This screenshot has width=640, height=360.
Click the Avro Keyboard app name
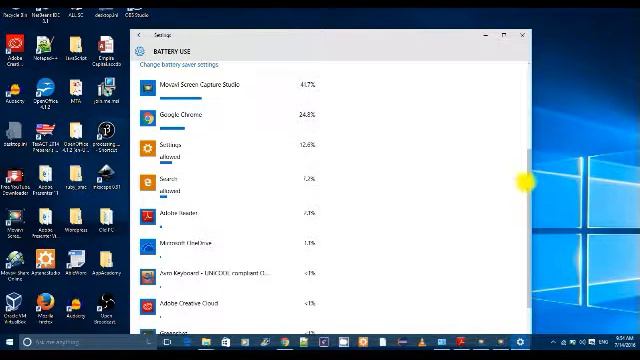[214, 273]
